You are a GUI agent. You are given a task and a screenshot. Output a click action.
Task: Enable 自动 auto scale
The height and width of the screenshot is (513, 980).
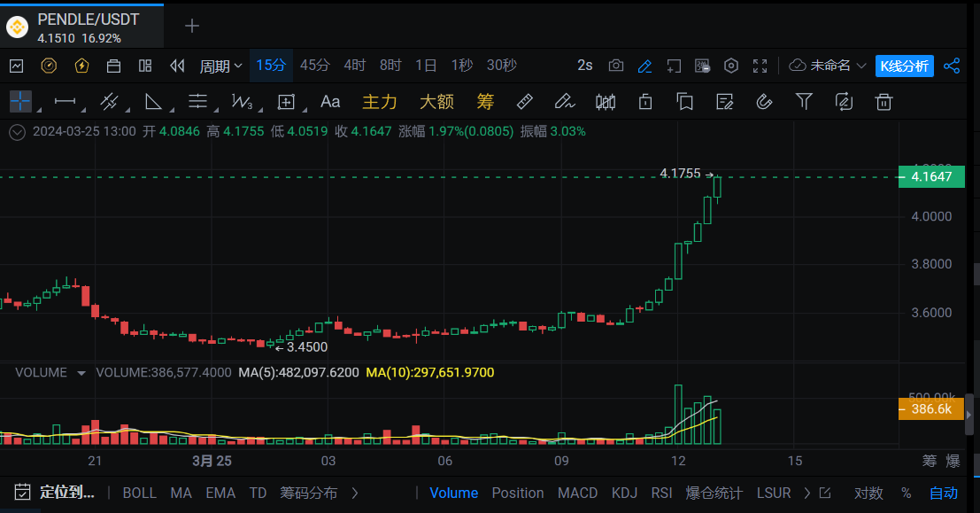944,493
